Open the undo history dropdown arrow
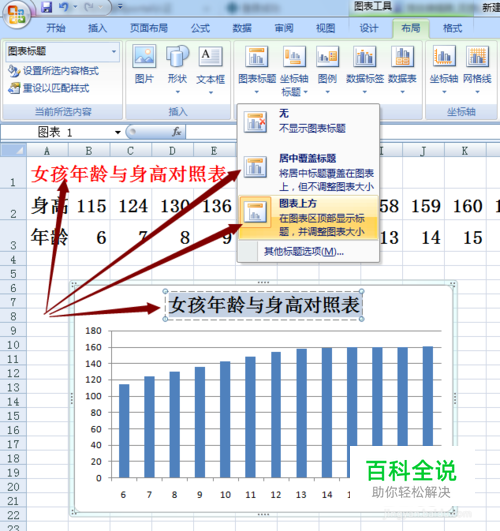Viewport: 500px width, 531px height. point(75,7)
